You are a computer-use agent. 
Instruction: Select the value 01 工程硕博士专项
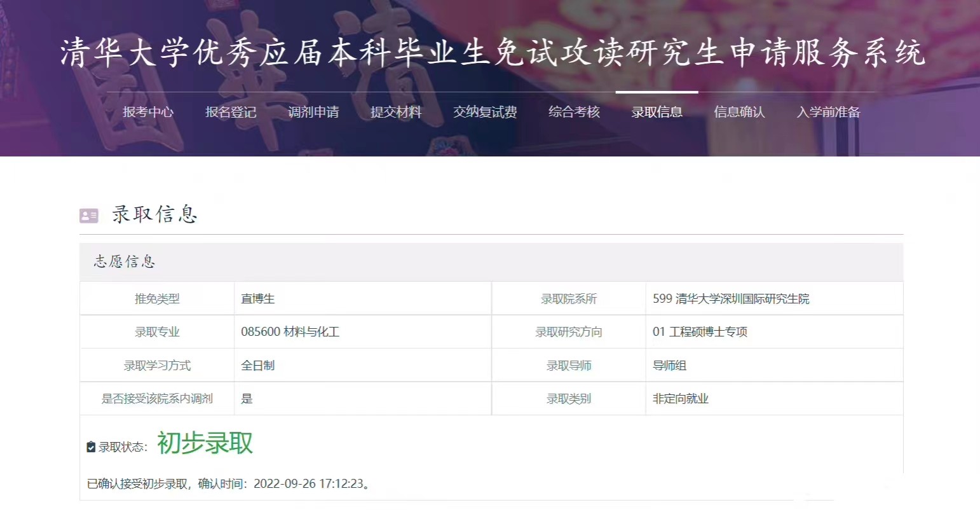700,331
